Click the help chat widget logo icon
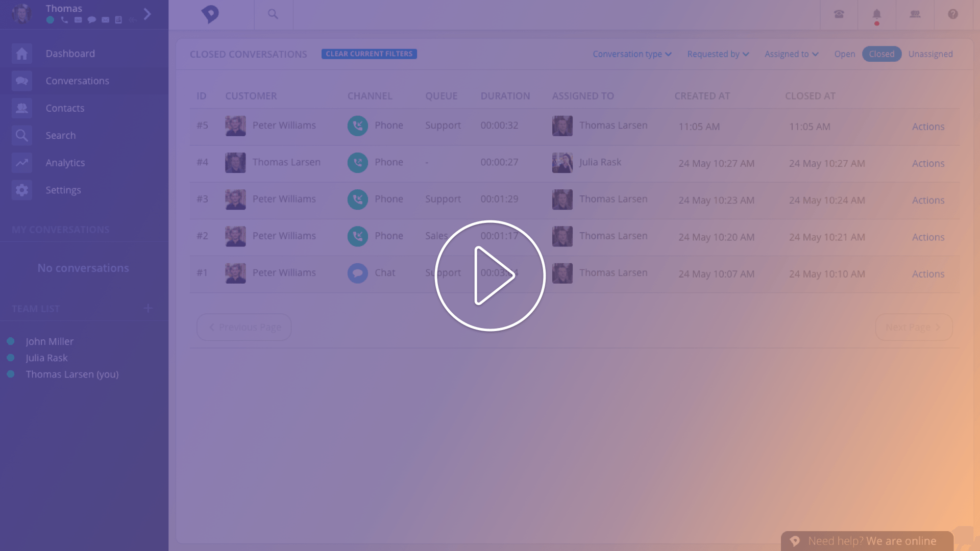This screenshot has height=551, width=980. click(x=795, y=541)
